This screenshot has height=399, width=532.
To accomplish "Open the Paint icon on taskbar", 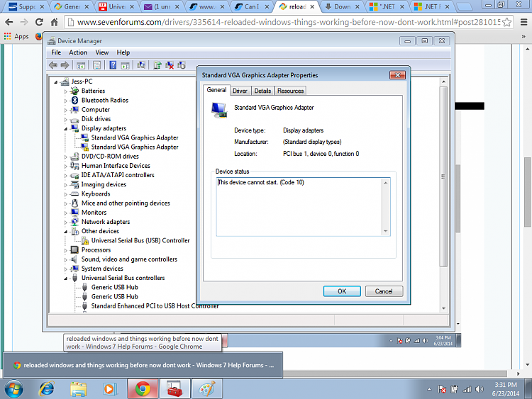I will click(x=207, y=389).
